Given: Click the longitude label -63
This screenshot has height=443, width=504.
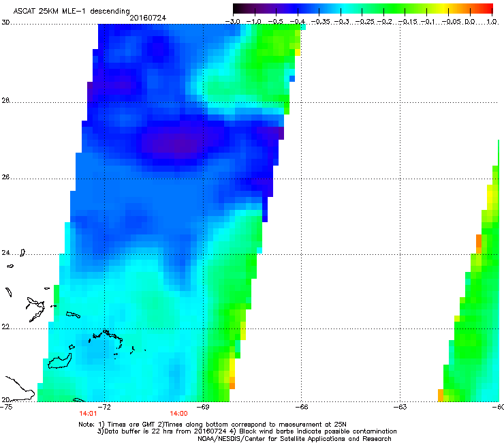Looking at the screenshot, I should pos(400,407).
